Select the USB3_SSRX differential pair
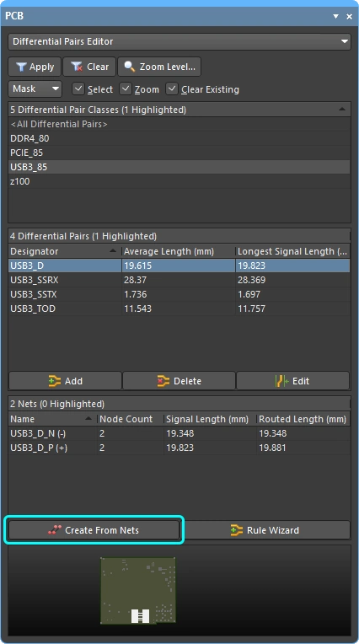The height and width of the screenshot is (644, 359). [x=179, y=280]
